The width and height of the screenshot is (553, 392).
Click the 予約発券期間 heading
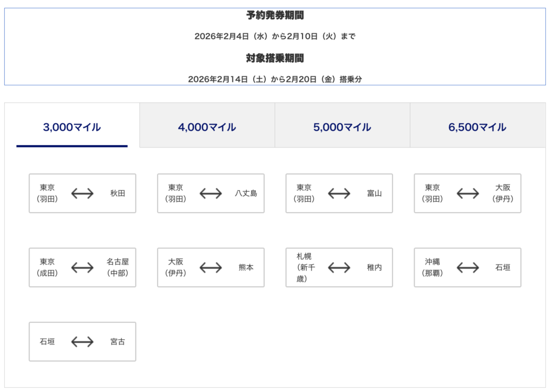[x=275, y=16]
